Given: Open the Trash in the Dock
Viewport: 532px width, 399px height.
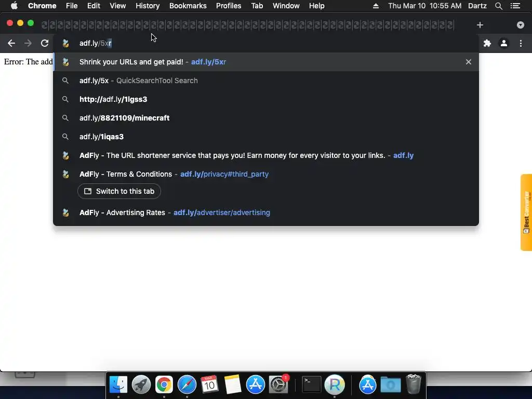Looking at the screenshot, I should (x=413, y=384).
